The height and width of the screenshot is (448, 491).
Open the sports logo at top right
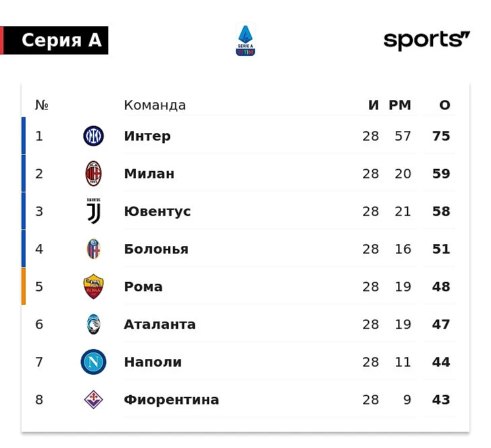(426, 40)
